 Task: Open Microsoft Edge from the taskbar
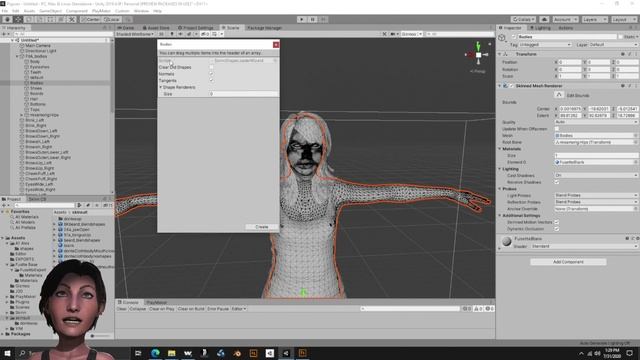tap(156, 353)
